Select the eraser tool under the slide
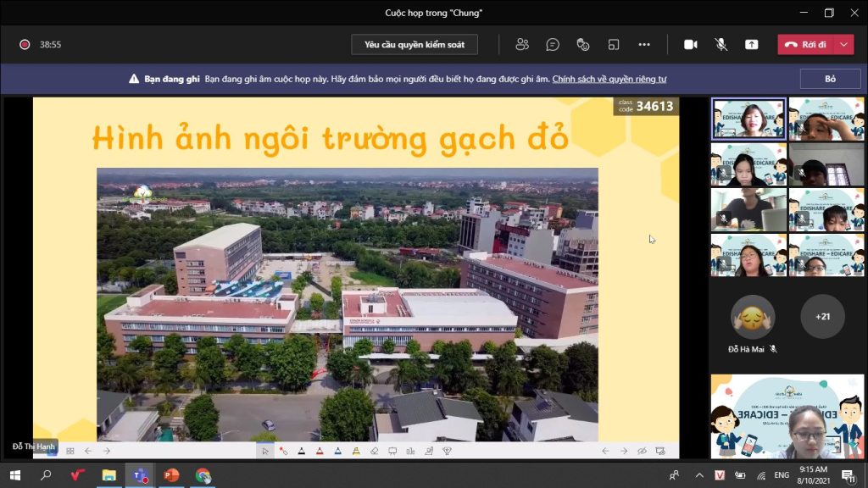This screenshot has height=488, width=868. (x=374, y=451)
